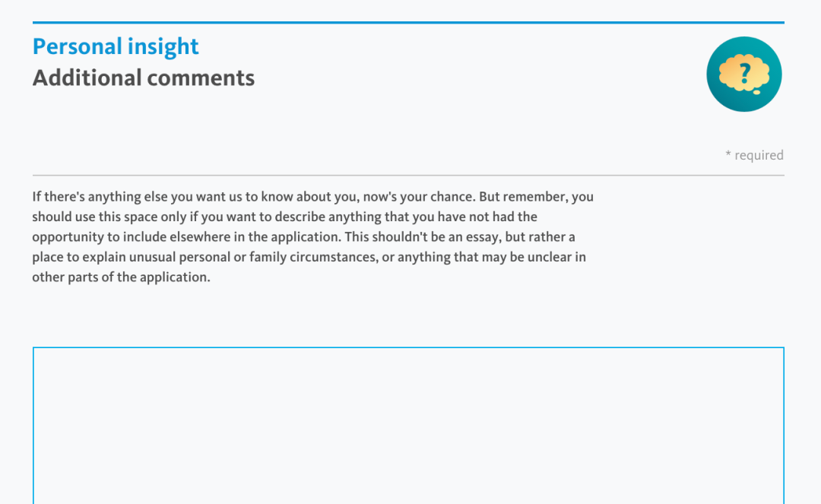Click the thought-bubble question mark help icon
This screenshot has width=821, height=504.
pos(744,74)
